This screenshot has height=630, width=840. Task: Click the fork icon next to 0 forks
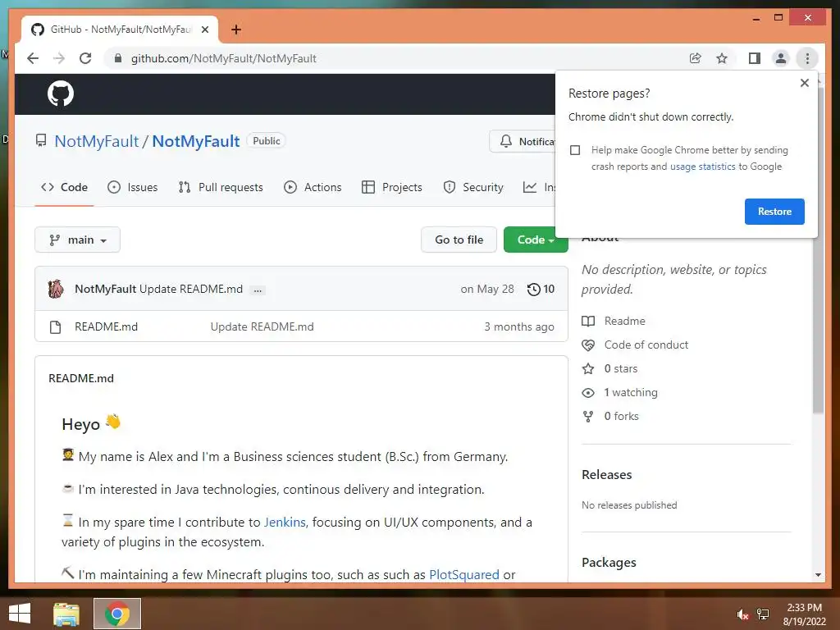click(x=588, y=416)
